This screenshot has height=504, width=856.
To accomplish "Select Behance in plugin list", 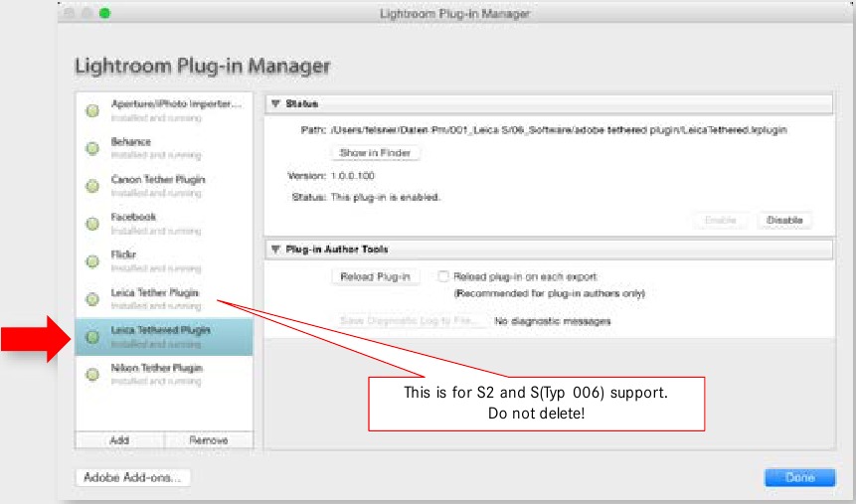I will click(x=164, y=148).
